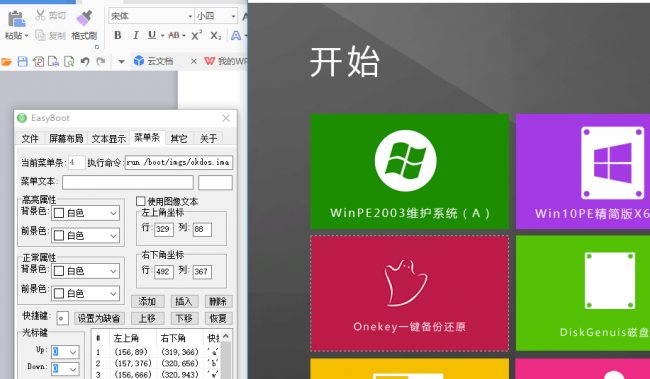Image resolution: width=650 pixels, height=379 pixels.
Task: Switch to the 关于 tab
Action: [x=209, y=138]
